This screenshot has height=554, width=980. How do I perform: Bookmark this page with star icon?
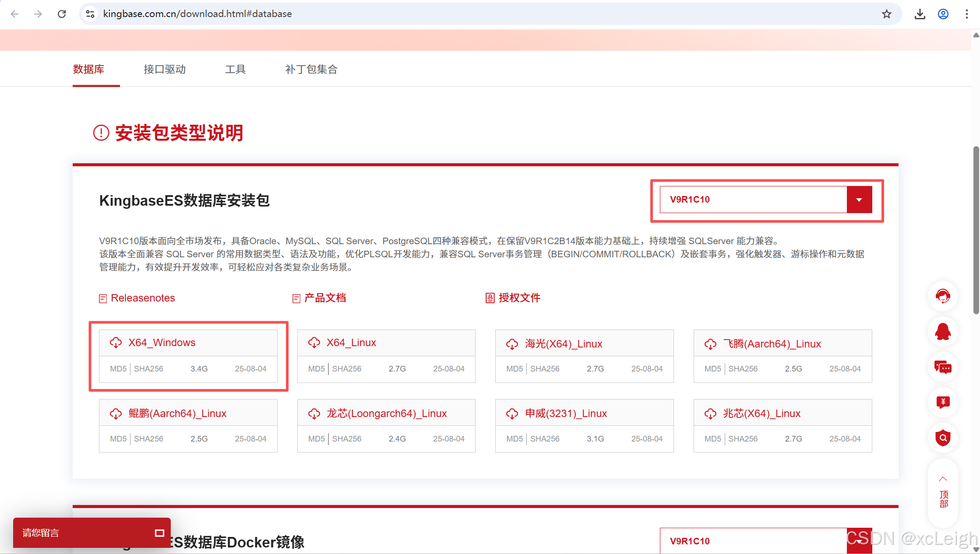(x=886, y=14)
